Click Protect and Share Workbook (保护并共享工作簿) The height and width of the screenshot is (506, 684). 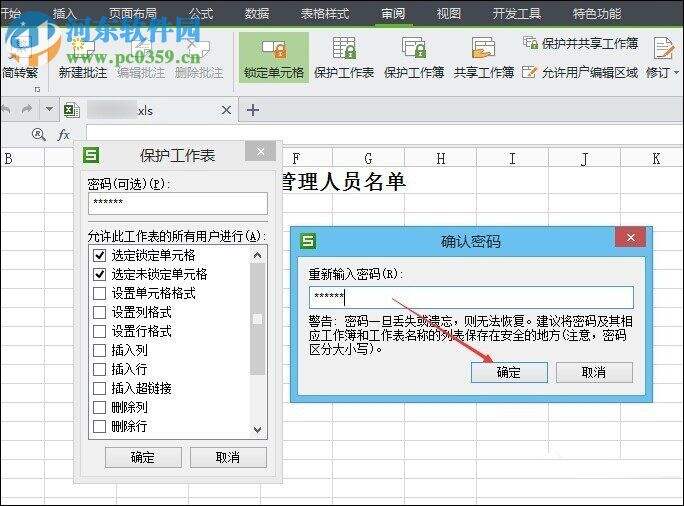580,43
